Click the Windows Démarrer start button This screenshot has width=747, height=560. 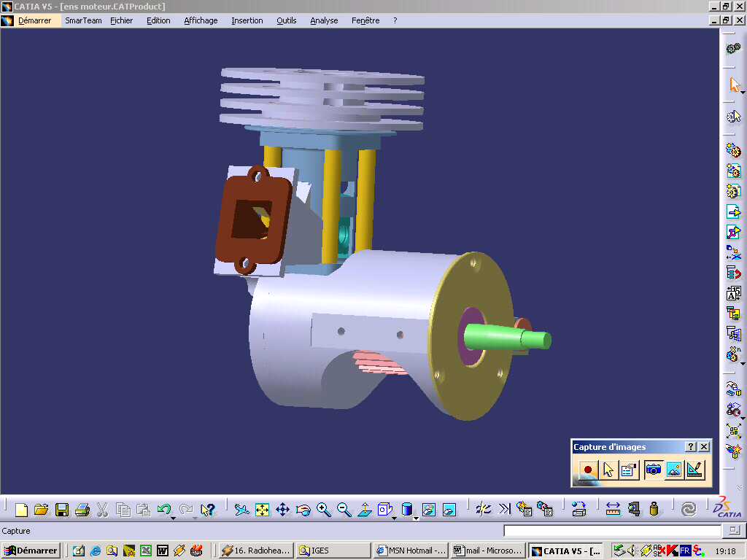31,551
